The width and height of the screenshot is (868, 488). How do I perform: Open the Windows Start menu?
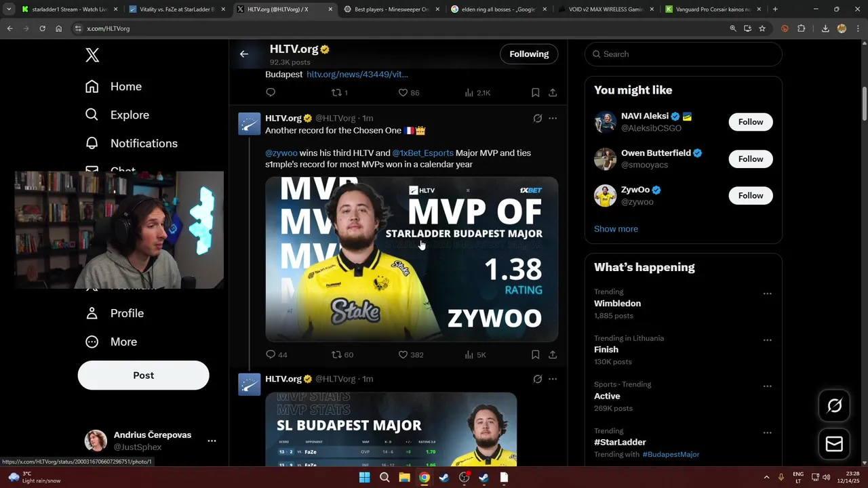coord(364,477)
